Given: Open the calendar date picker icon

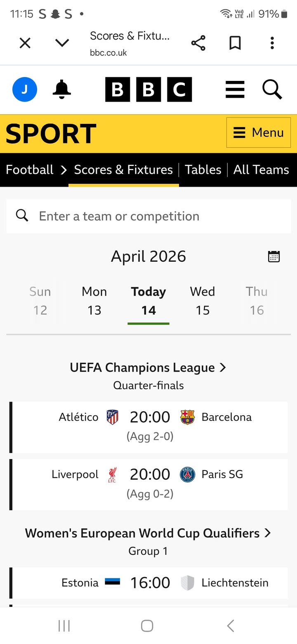Looking at the screenshot, I should [274, 256].
